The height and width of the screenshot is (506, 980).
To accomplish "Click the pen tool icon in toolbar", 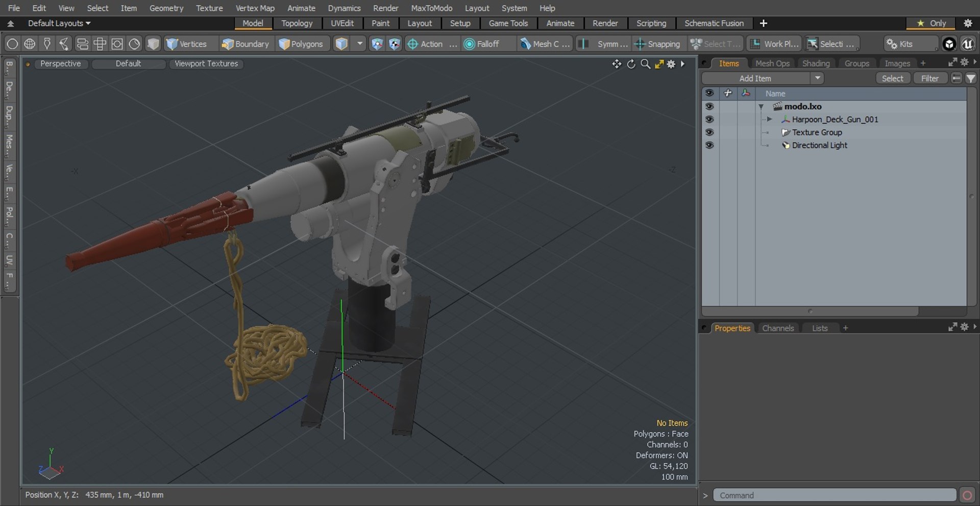I will pyautogui.click(x=47, y=44).
